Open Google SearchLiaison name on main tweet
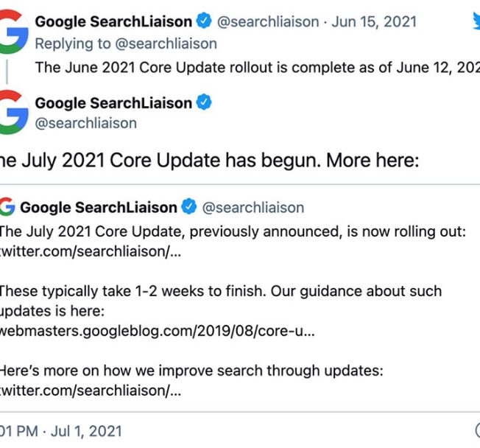The height and width of the screenshot is (448, 480). click(113, 103)
